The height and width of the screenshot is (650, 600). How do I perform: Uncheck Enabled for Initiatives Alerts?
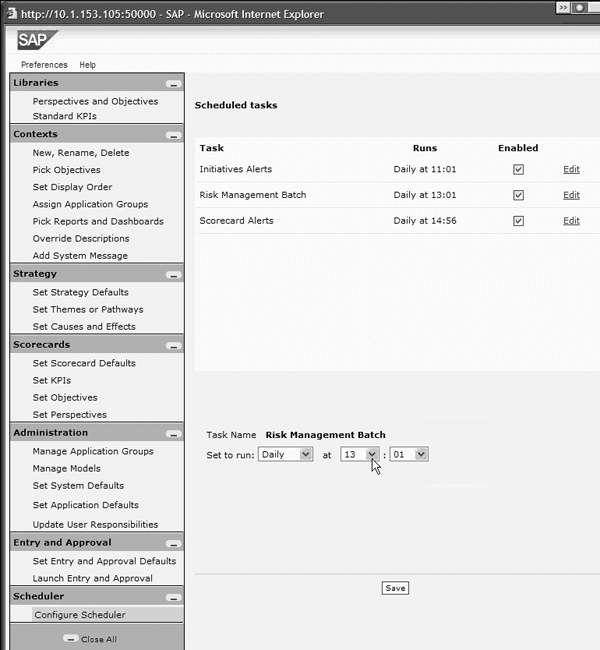point(518,169)
